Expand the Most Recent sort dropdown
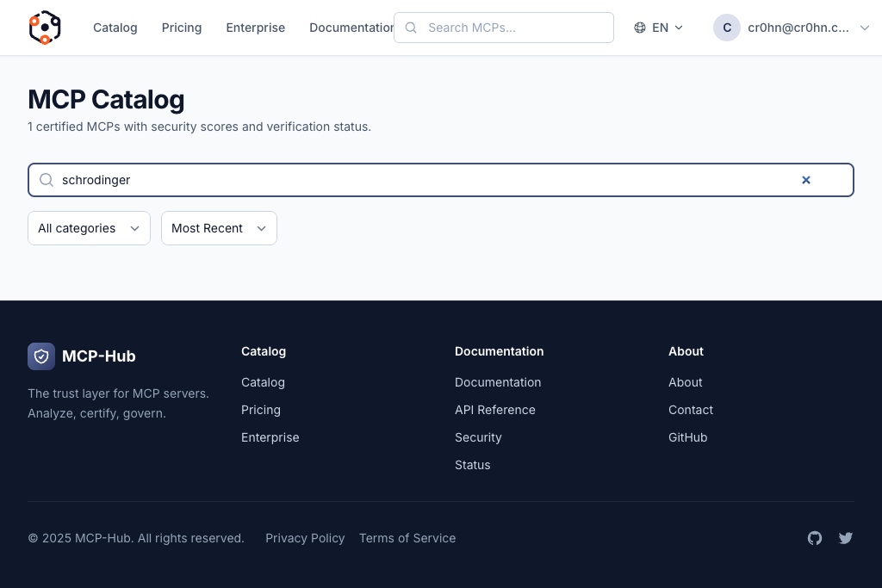This screenshot has width=882, height=588. pos(219,228)
